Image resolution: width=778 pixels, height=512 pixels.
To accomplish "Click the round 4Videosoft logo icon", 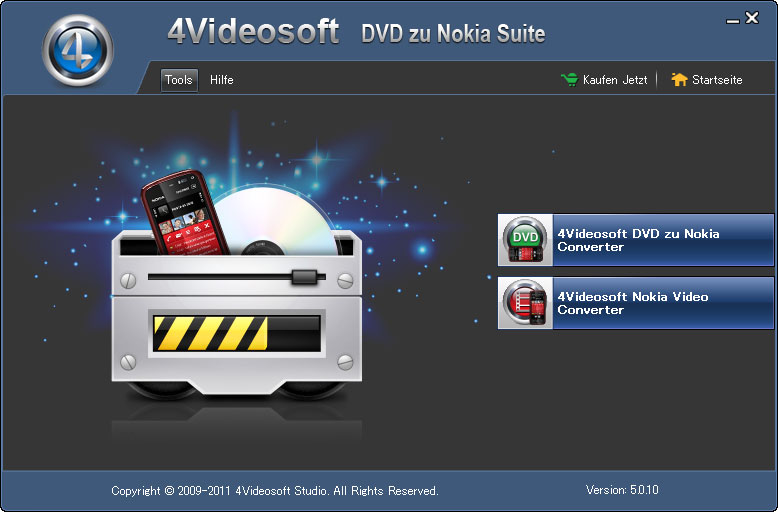I will 77,50.
